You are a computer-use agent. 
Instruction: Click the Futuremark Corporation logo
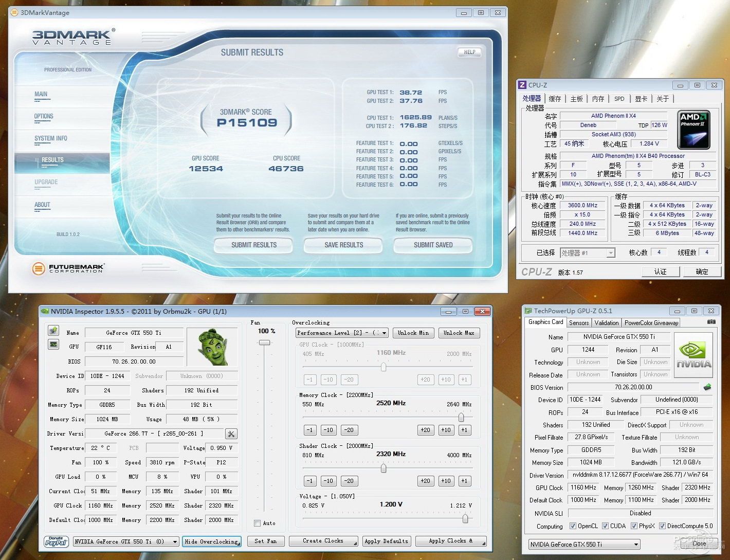(x=68, y=268)
